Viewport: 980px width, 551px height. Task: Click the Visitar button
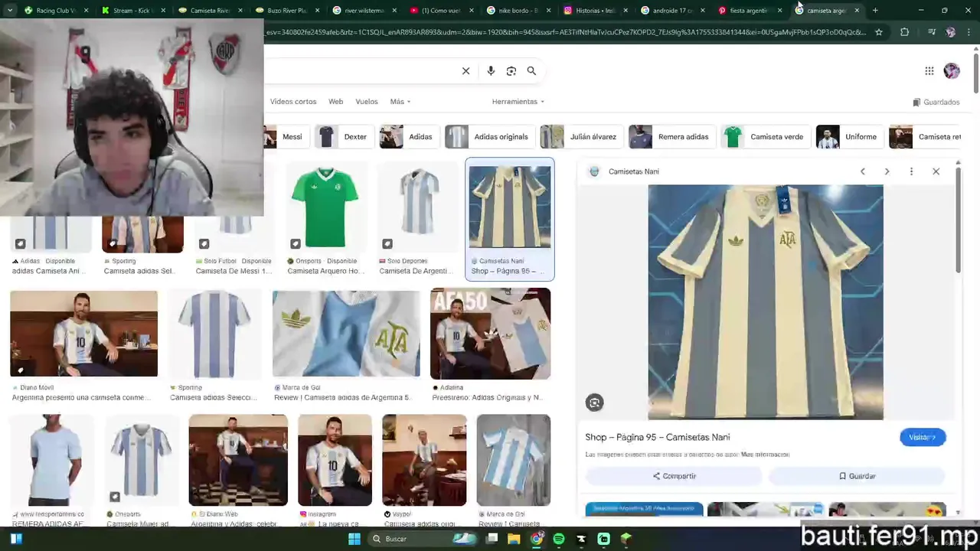pyautogui.click(x=923, y=437)
